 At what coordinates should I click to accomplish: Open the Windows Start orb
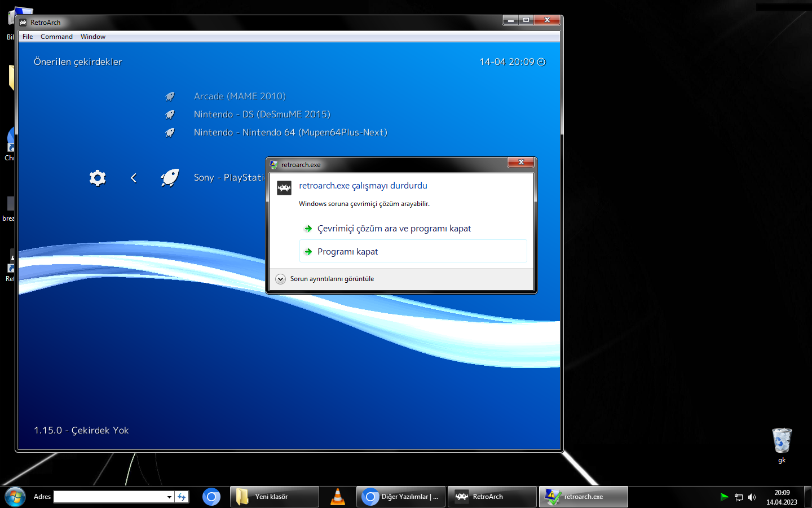point(15,497)
